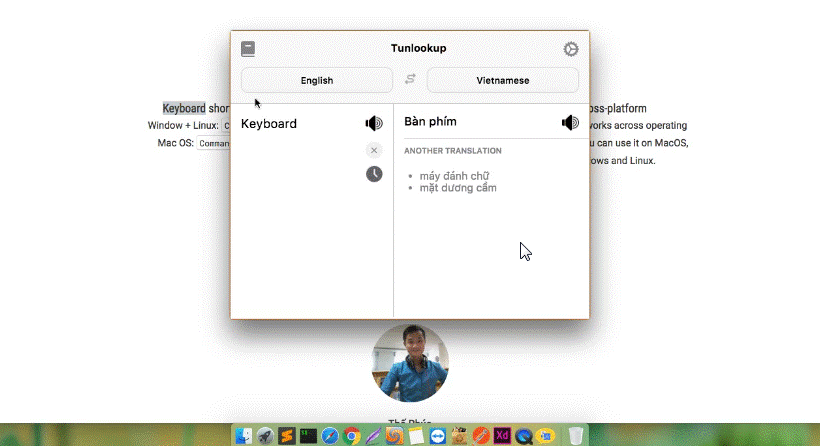Image resolution: width=820 pixels, height=446 pixels.
Task: Open lookup history clock icon
Action: point(374,174)
